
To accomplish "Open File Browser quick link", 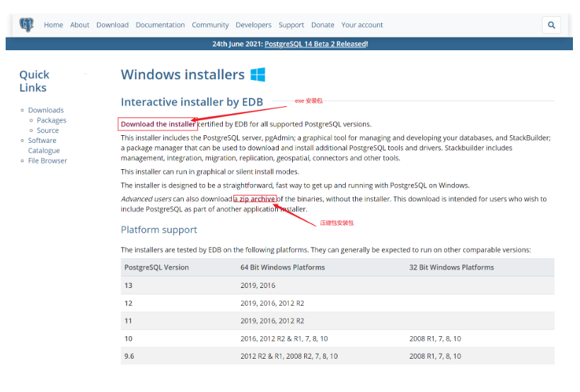I will click(47, 161).
